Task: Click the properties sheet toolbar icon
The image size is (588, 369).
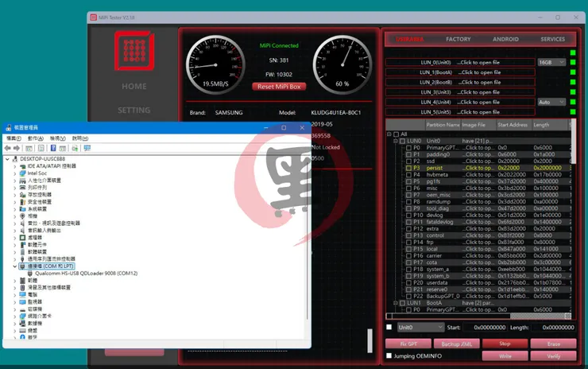Action: [41, 148]
